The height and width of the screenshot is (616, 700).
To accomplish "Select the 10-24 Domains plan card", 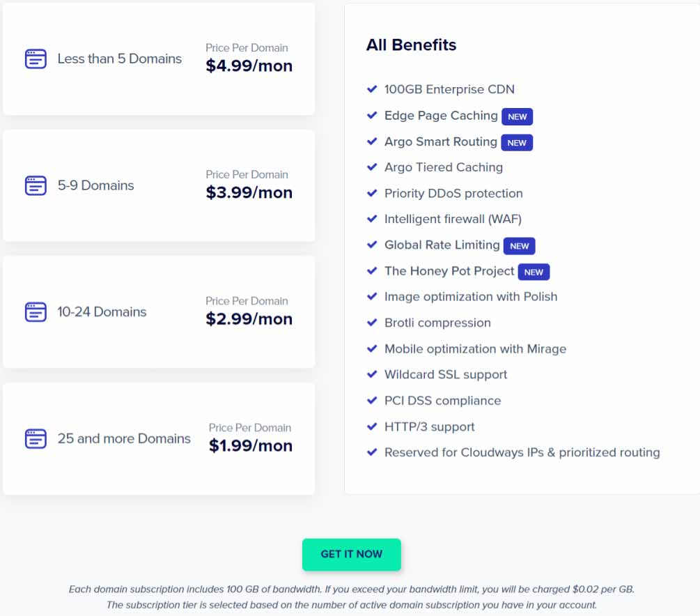I will (x=159, y=311).
